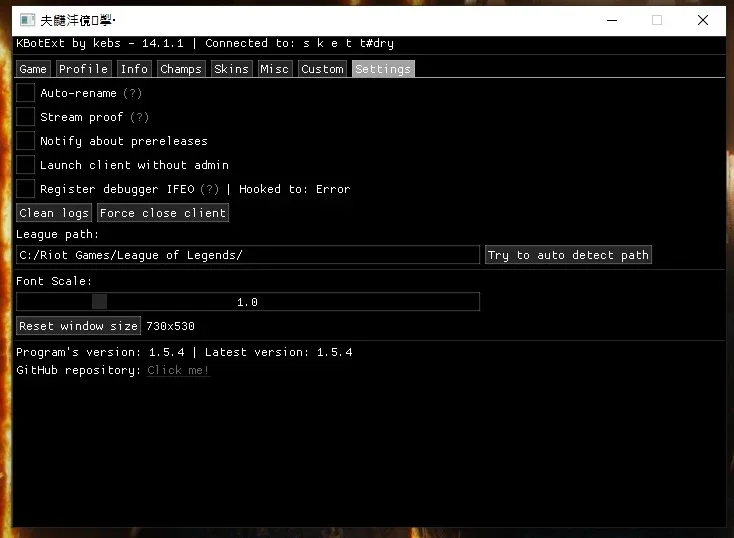Click the 'KBotExt by kebs - 14.1.1' header text

[x=100, y=43]
